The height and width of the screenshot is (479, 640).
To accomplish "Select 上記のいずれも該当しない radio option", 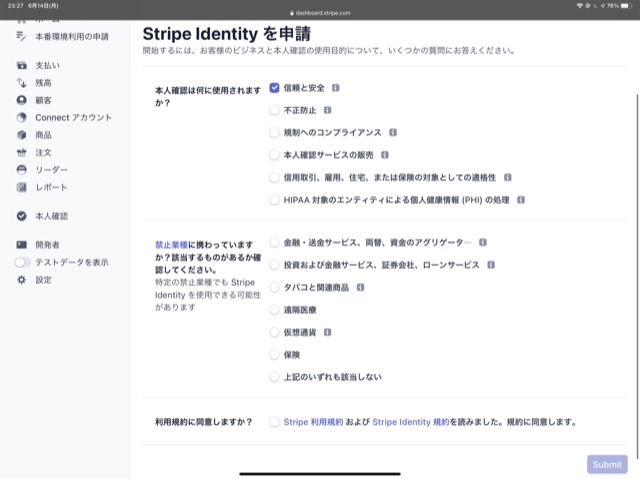I will click(274, 377).
